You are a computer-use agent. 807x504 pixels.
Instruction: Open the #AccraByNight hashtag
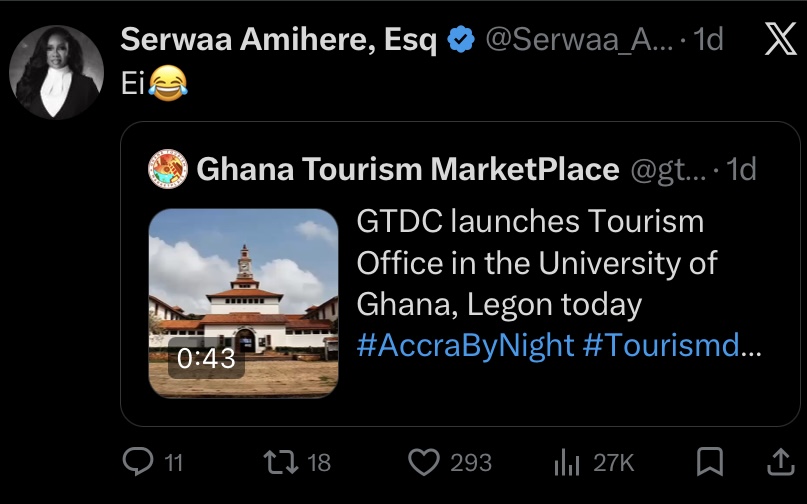point(466,346)
